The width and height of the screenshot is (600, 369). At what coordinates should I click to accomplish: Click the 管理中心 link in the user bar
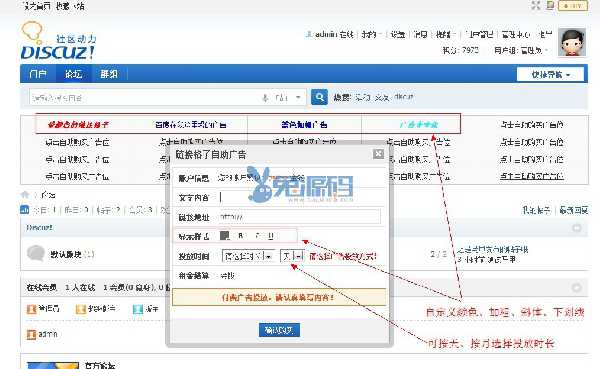(515, 34)
